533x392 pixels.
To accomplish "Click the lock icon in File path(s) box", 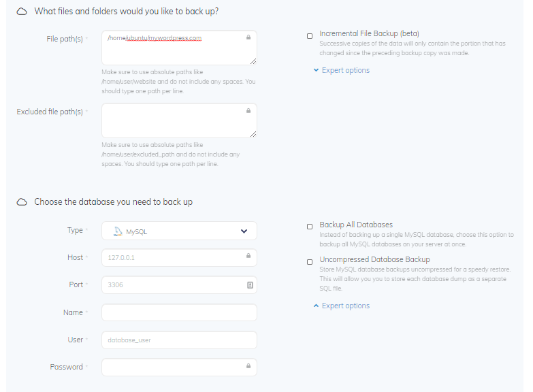I will [x=248, y=37].
